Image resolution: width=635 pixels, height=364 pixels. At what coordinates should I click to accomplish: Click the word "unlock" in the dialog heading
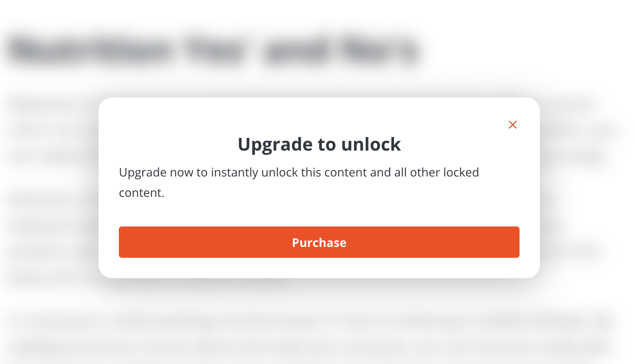[x=371, y=145]
